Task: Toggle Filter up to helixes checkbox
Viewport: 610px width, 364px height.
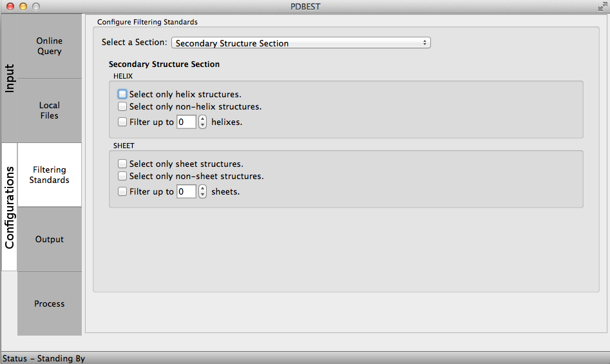Action: pos(122,122)
